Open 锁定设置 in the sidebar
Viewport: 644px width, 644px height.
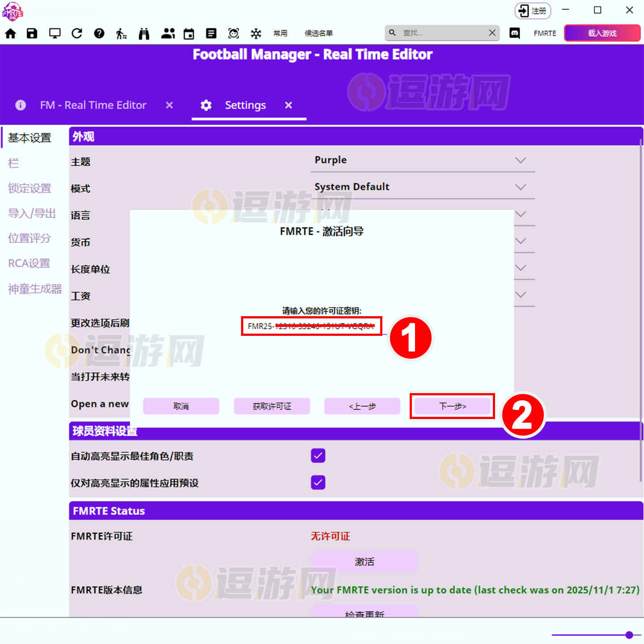tap(30, 188)
